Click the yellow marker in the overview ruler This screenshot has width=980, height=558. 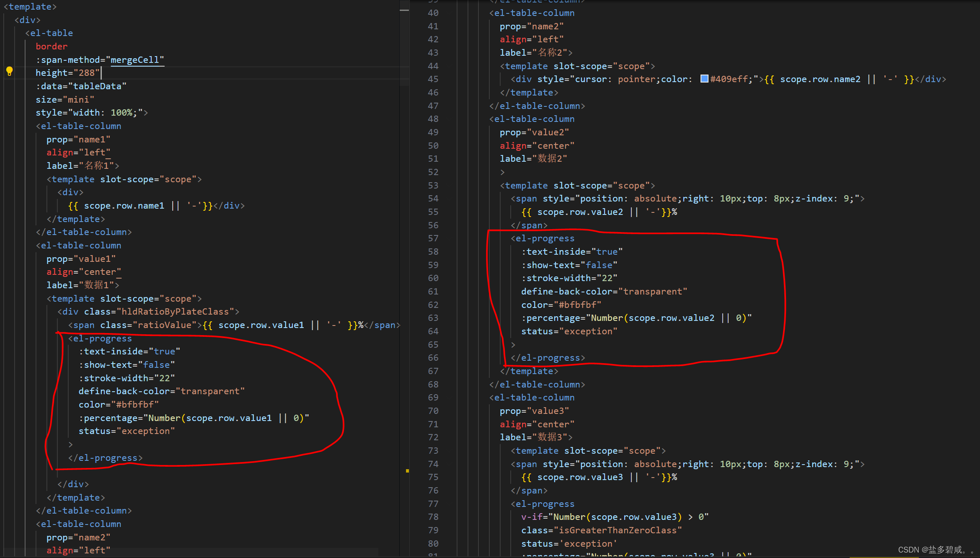407,471
